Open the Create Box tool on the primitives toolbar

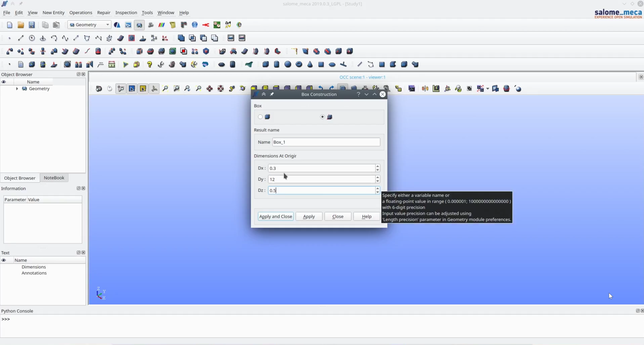[266, 65]
